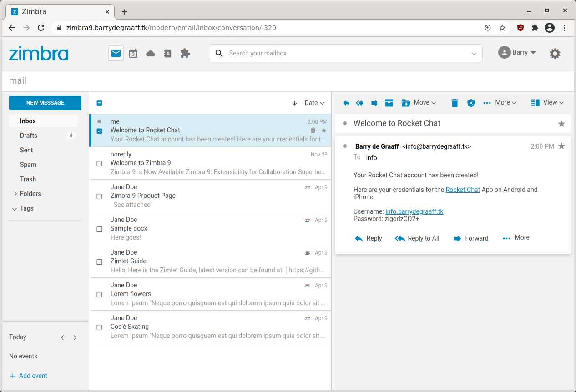Open the Zimlets puzzle piece icon
Viewport: 576px width, 392px height.
185,53
